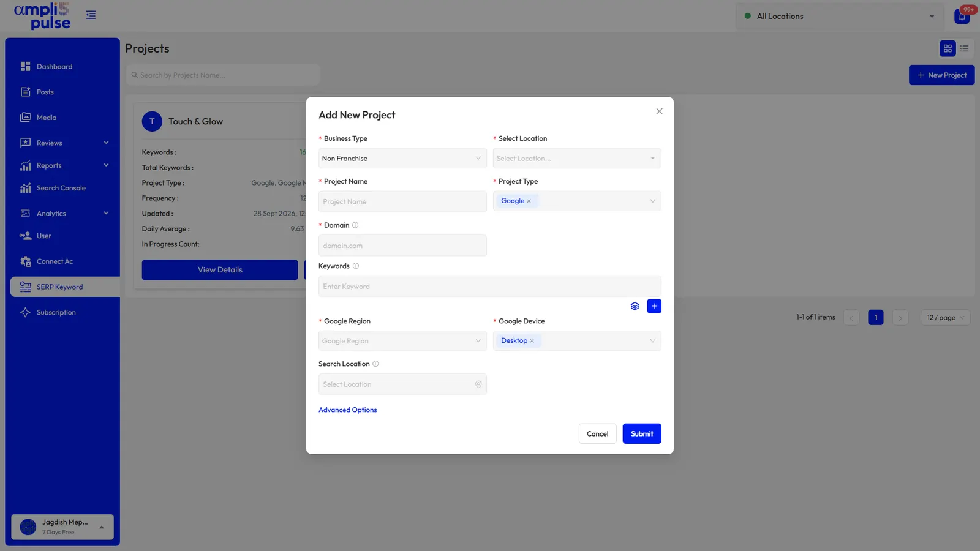
Task: Click the Search Location info icon
Action: [x=375, y=364]
